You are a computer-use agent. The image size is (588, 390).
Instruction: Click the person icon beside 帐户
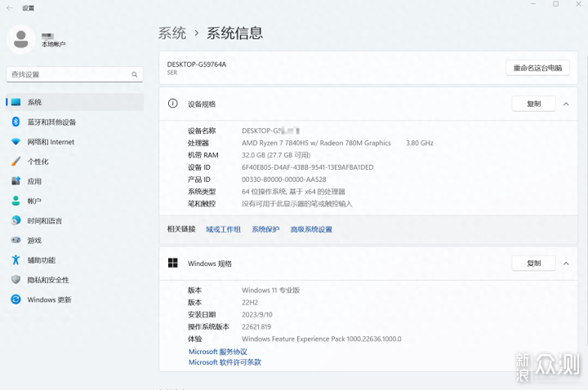(16, 201)
